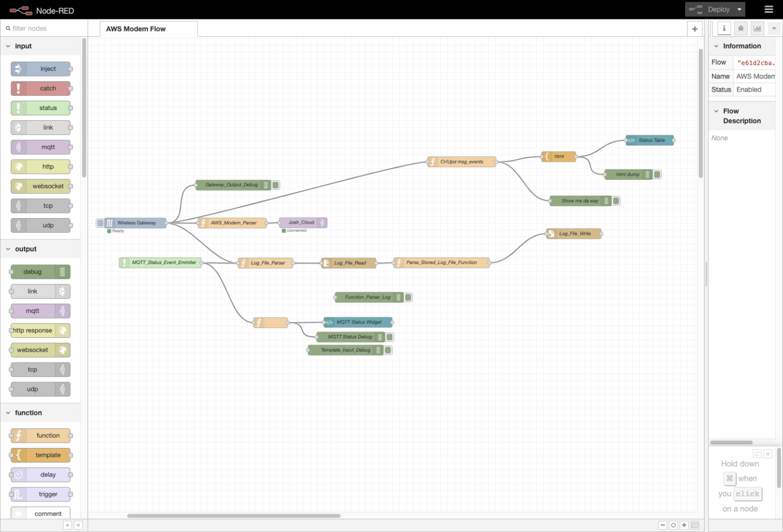The width and height of the screenshot is (783, 532).
Task: Show the info sidebar tab
Action: click(x=724, y=29)
